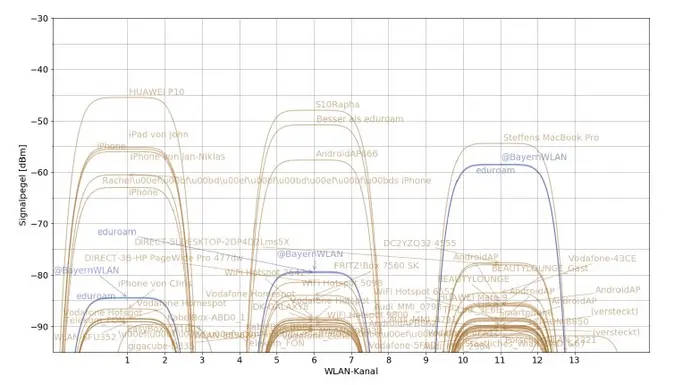Screen dimensions: 674x385
Task: Click the WLAN-Kanal axis title
Action: (x=351, y=371)
